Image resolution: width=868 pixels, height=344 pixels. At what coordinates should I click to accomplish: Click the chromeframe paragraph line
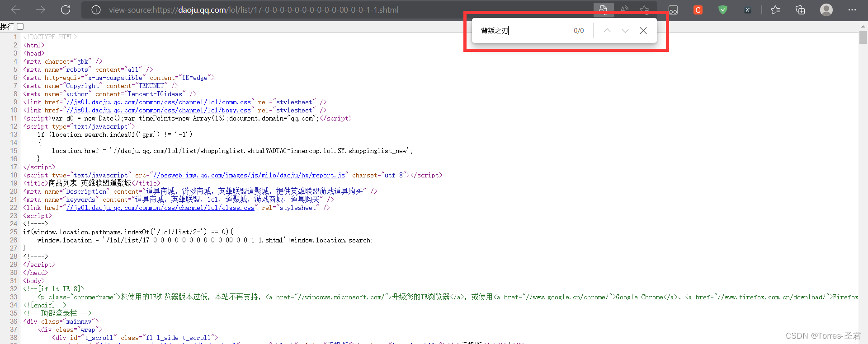[448, 297]
